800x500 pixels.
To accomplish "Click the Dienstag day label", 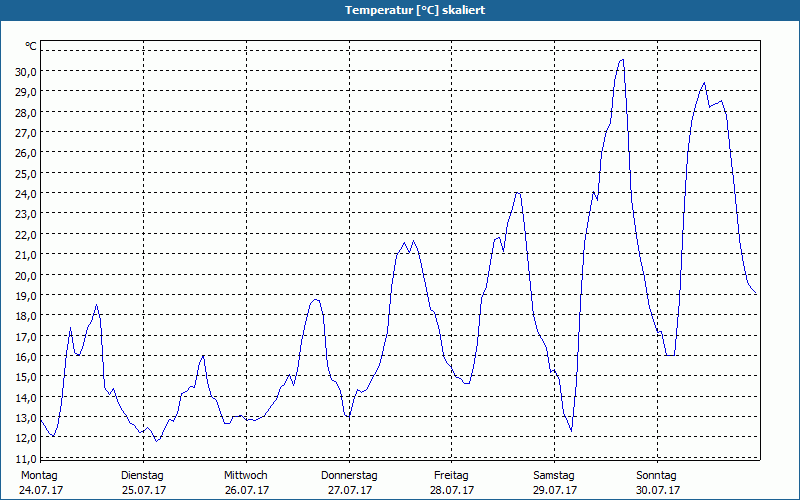I will coord(142,476).
